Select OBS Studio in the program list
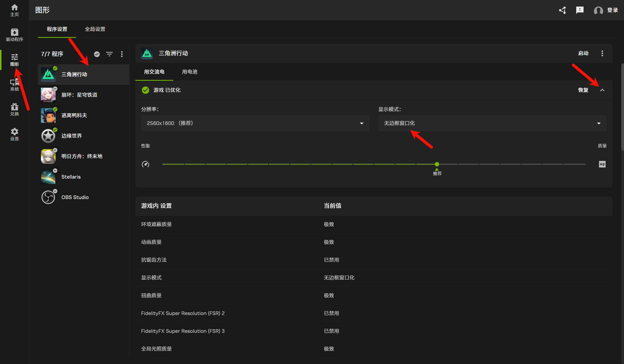This screenshot has width=624, height=364. click(x=83, y=197)
